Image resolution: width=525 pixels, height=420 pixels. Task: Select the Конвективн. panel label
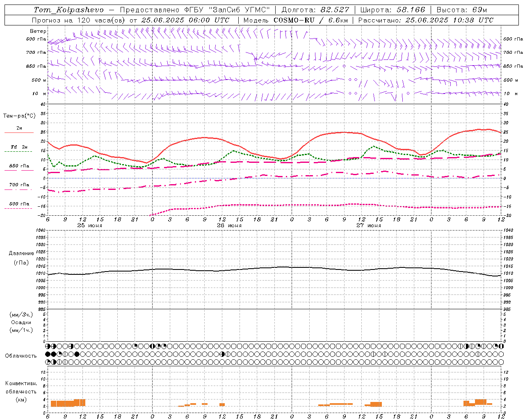(21, 383)
